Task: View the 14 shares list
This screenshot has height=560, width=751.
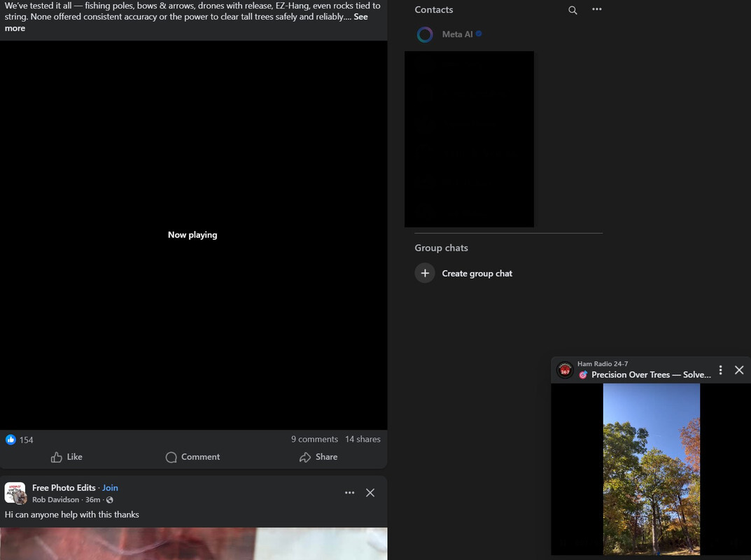Action: pyautogui.click(x=363, y=440)
